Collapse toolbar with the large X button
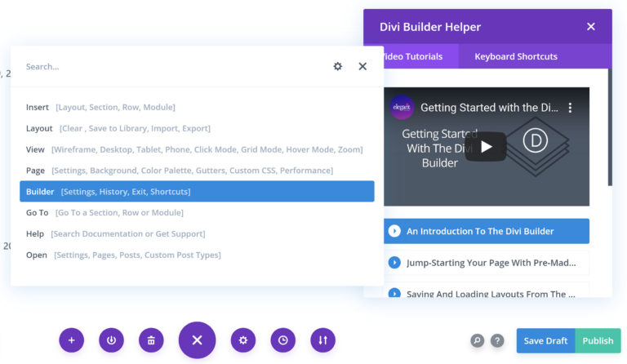 coord(197,340)
